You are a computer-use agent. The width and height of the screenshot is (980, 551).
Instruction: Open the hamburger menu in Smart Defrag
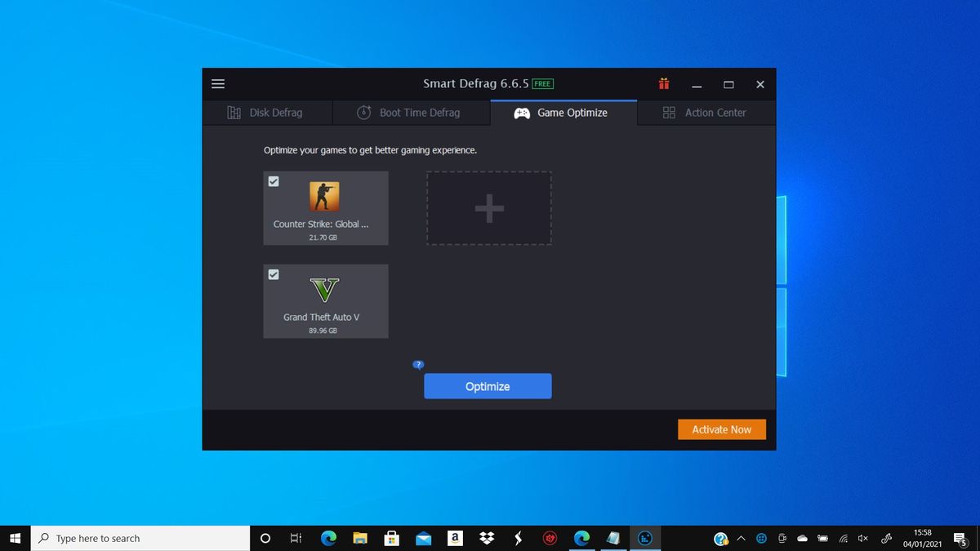tap(218, 83)
